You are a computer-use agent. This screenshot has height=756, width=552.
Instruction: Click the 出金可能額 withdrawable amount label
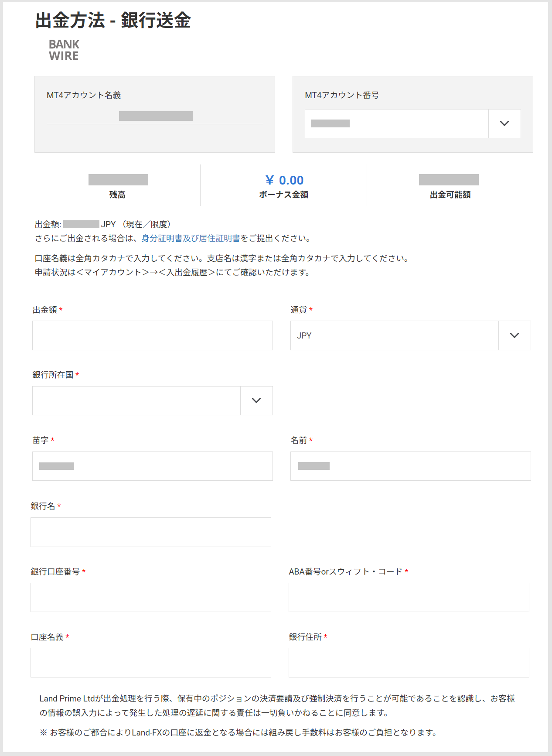(450, 195)
